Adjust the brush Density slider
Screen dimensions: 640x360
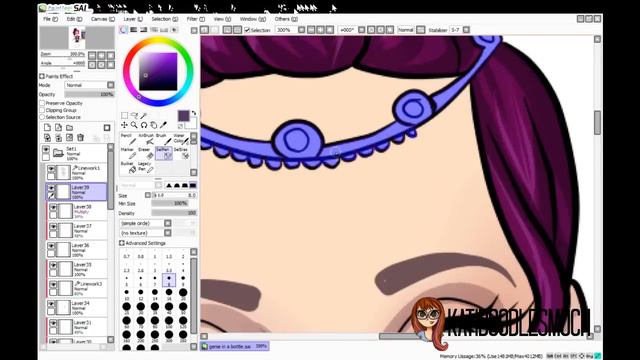pyautogui.click(x=174, y=213)
